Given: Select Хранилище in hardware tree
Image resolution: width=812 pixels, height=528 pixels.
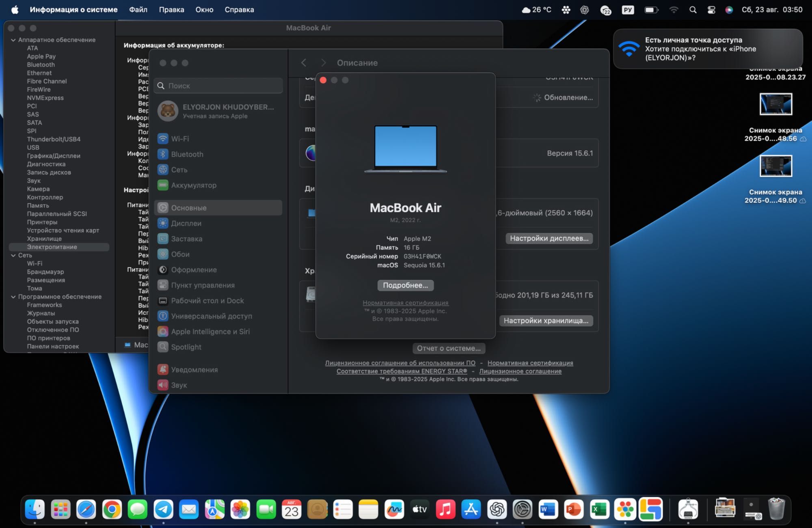Looking at the screenshot, I should tap(44, 239).
